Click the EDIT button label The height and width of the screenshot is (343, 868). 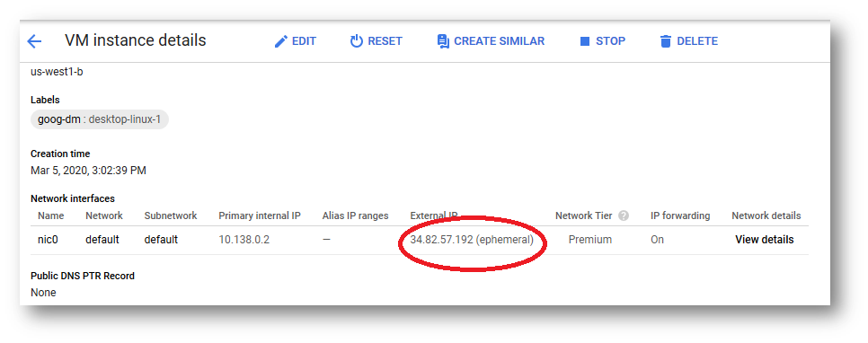point(304,41)
